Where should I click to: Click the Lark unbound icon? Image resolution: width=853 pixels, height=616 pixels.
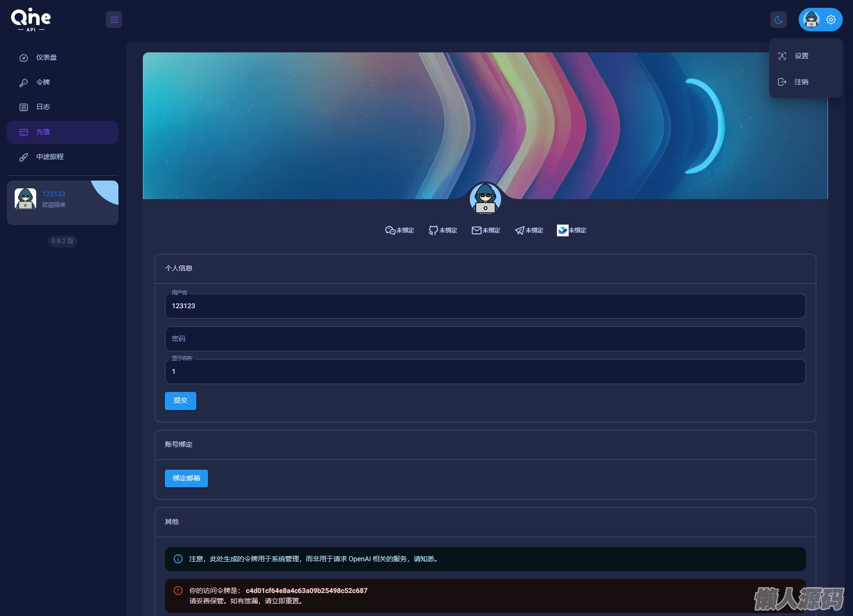[x=563, y=230]
